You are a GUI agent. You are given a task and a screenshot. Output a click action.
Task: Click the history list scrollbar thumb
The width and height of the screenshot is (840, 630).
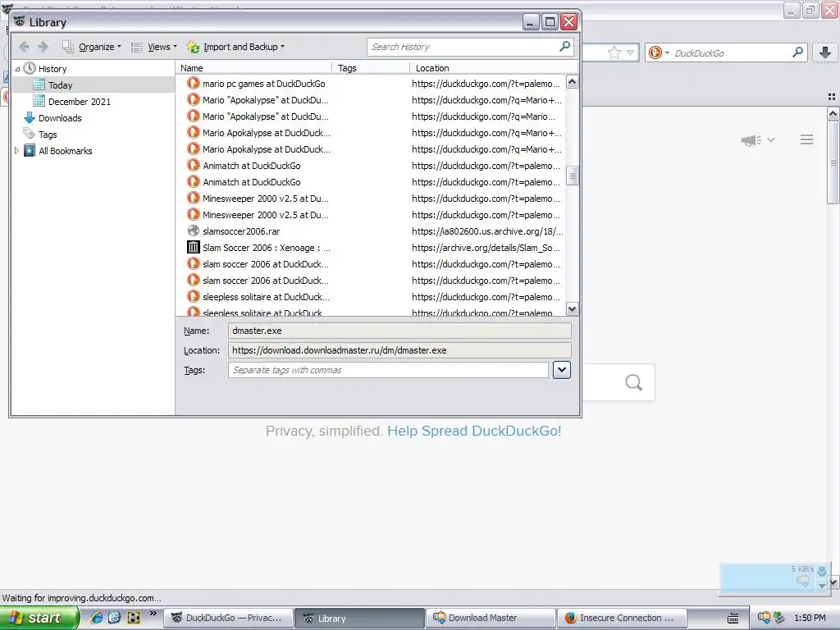[572, 176]
